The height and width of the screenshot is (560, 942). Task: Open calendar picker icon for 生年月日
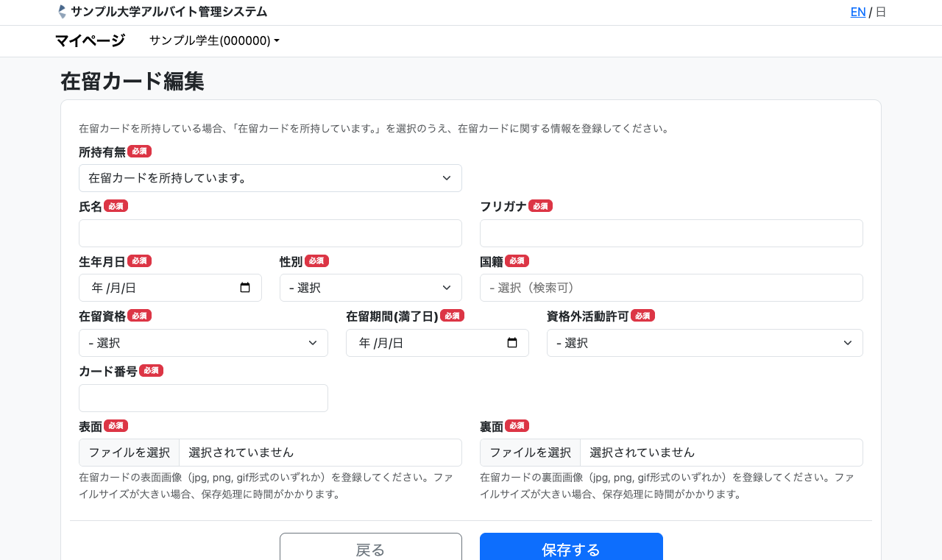tap(246, 288)
